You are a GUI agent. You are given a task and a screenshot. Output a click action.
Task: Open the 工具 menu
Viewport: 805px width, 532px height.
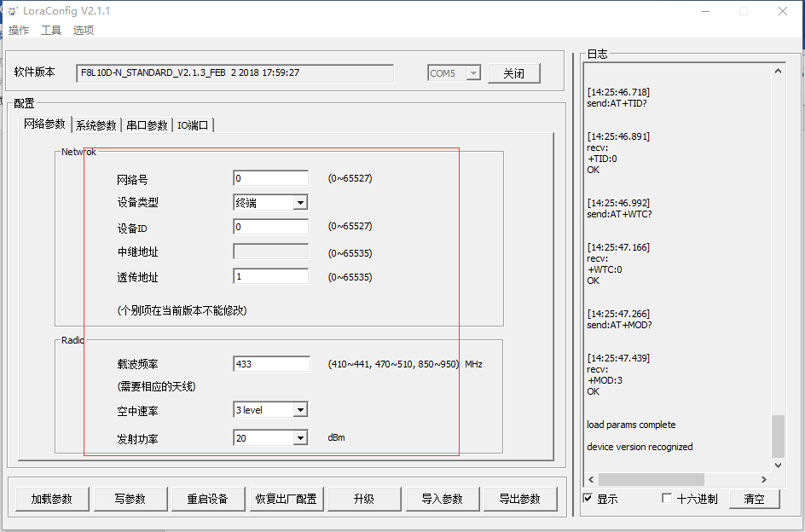[51, 31]
